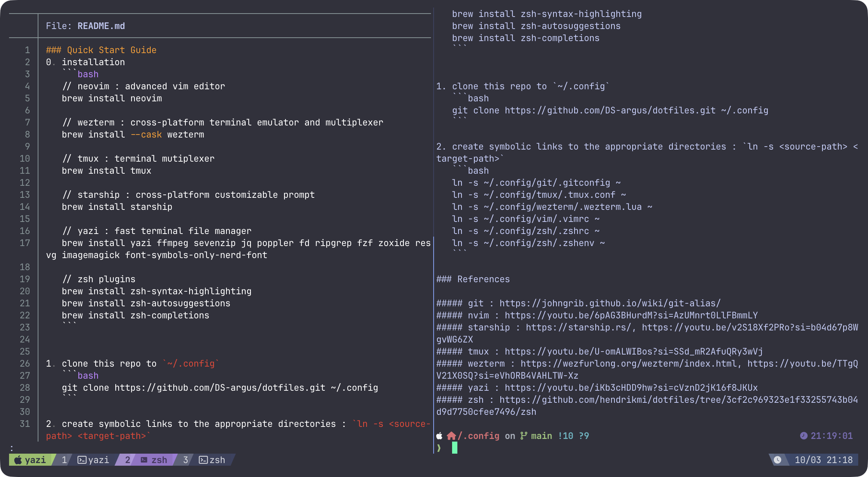Click the green cursor at shell prompt
This screenshot has width=868, height=477.
click(x=454, y=448)
